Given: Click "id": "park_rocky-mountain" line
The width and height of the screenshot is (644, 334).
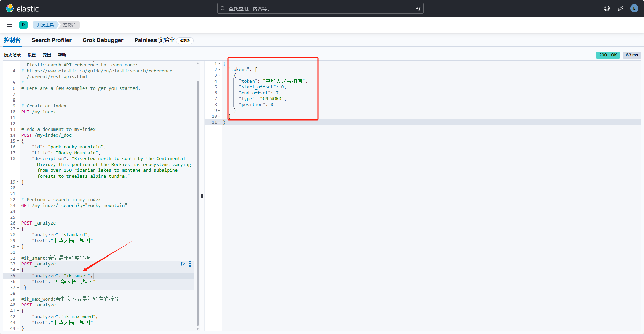Looking at the screenshot, I should (x=69, y=147).
